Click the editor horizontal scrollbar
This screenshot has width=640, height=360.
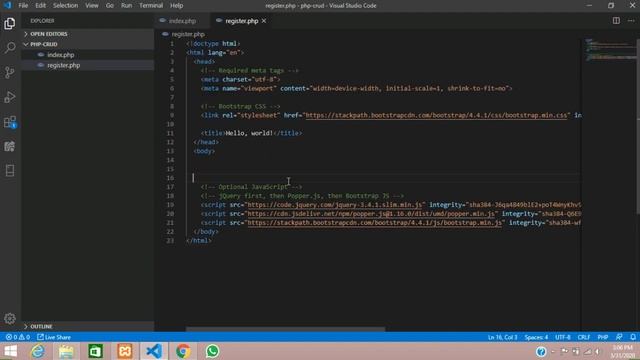point(285,329)
